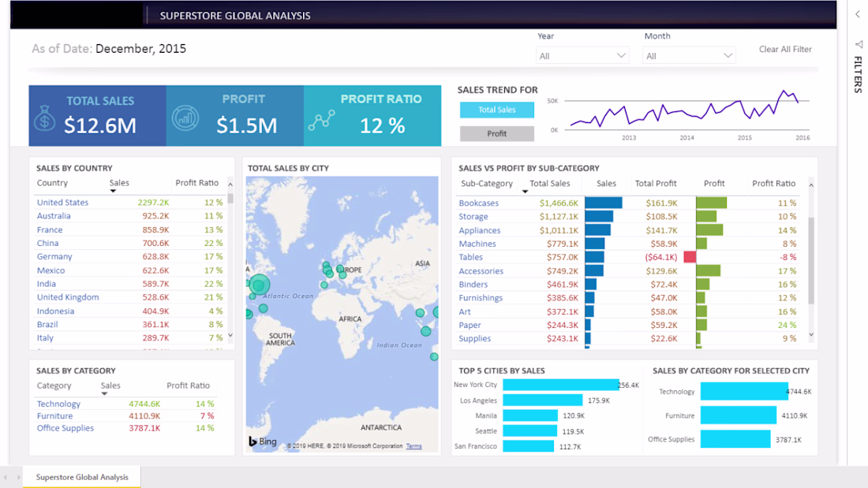
Task: Select Paper sub-category row
Action: tap(628, 326)
